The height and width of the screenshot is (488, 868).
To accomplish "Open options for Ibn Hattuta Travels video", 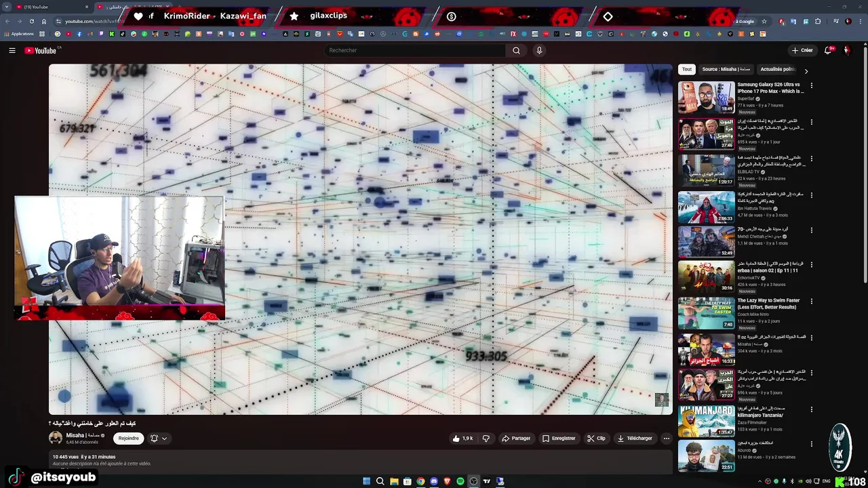I will 811,195.
